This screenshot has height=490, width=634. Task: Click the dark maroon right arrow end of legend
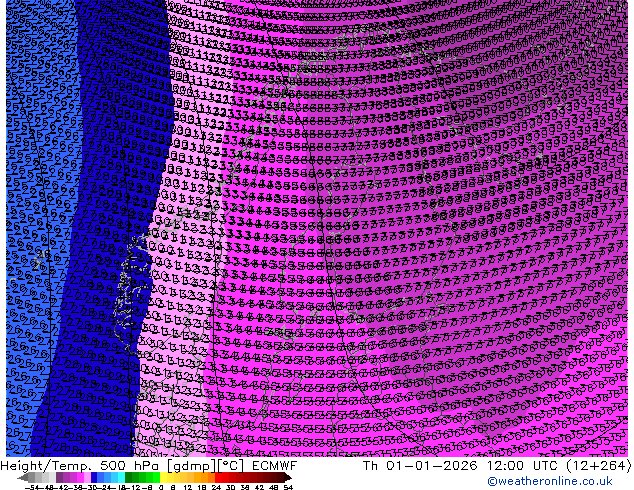tap(288, 477)
